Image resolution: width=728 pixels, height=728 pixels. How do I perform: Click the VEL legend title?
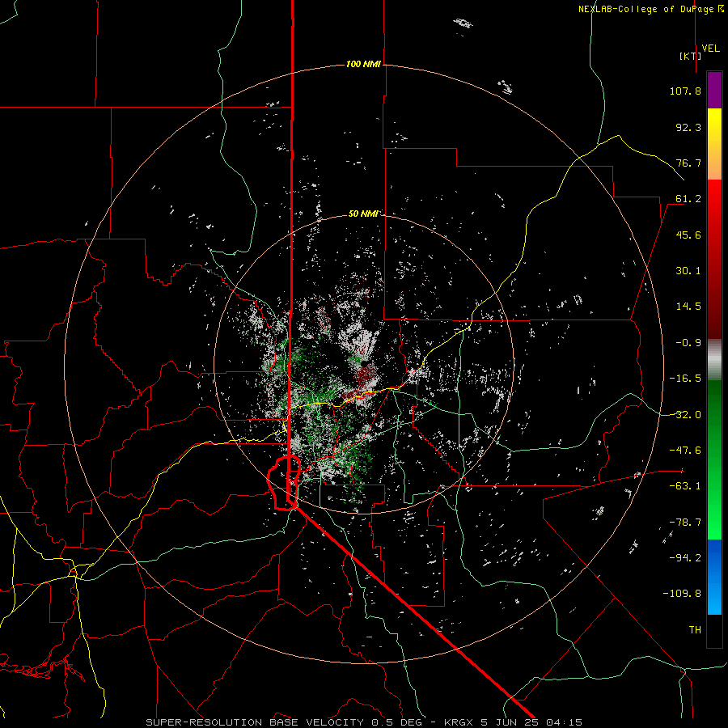click(710, 49)
